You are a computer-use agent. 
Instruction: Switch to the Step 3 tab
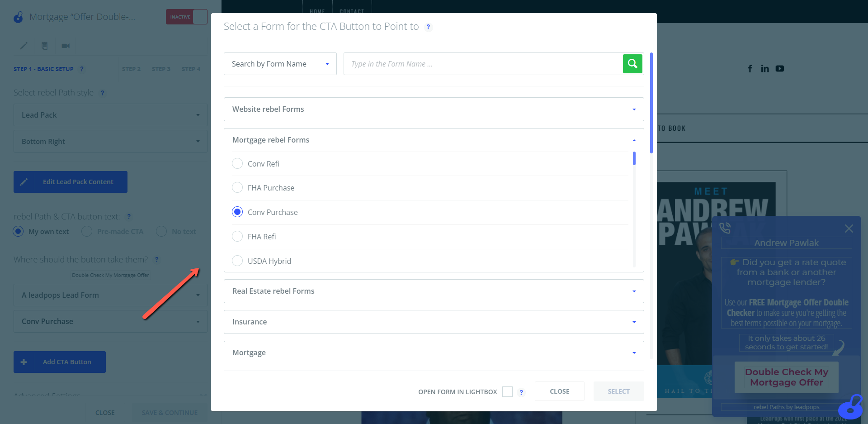(161, 69)
